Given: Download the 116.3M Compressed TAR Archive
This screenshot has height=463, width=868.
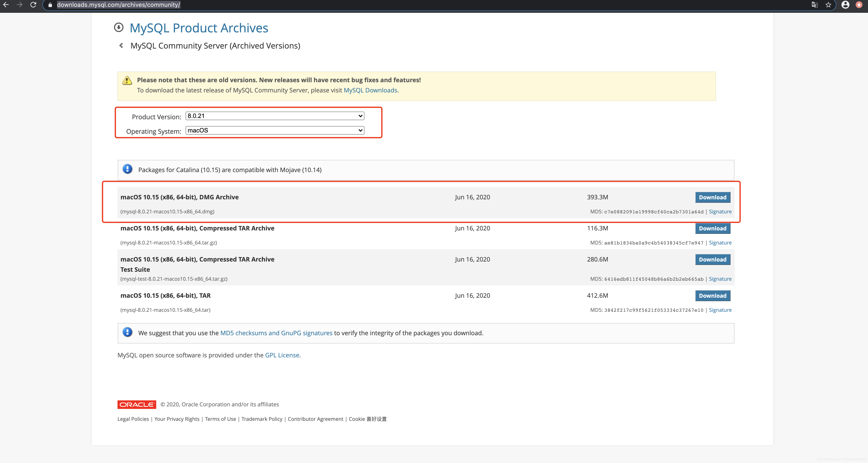Looking at the screenshot, I should click(x=712, y=228).
